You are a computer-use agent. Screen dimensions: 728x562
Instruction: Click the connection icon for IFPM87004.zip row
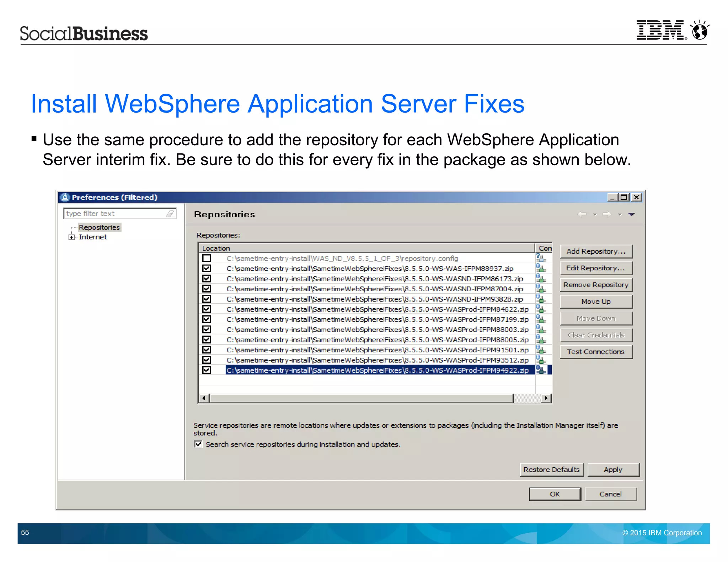pos(541,289)
